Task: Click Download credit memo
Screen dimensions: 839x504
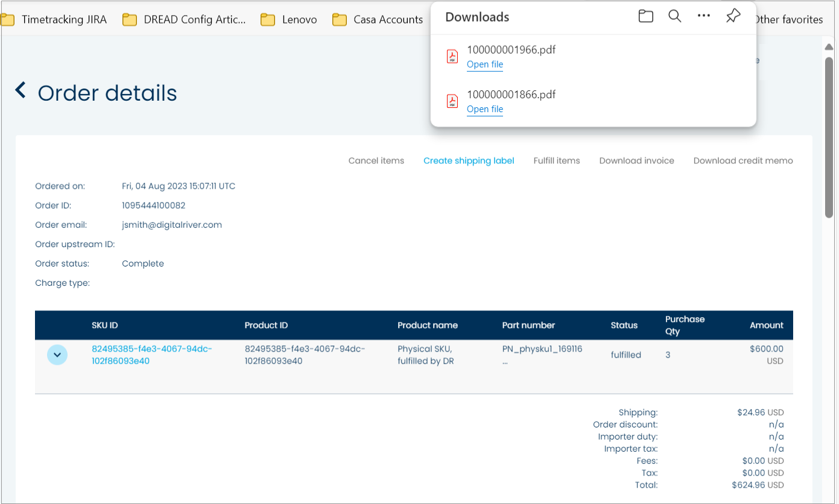Action: (x=743, y=161)
